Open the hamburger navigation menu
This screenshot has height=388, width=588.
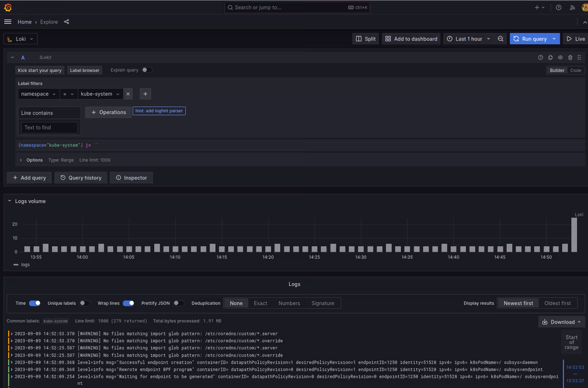click(x=8, y=22)
